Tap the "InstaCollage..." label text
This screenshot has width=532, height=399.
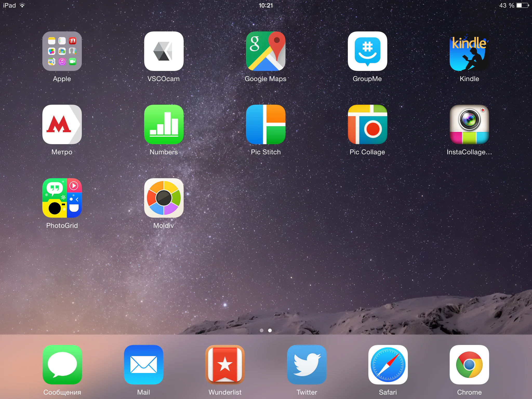click(x=469, y=152)
